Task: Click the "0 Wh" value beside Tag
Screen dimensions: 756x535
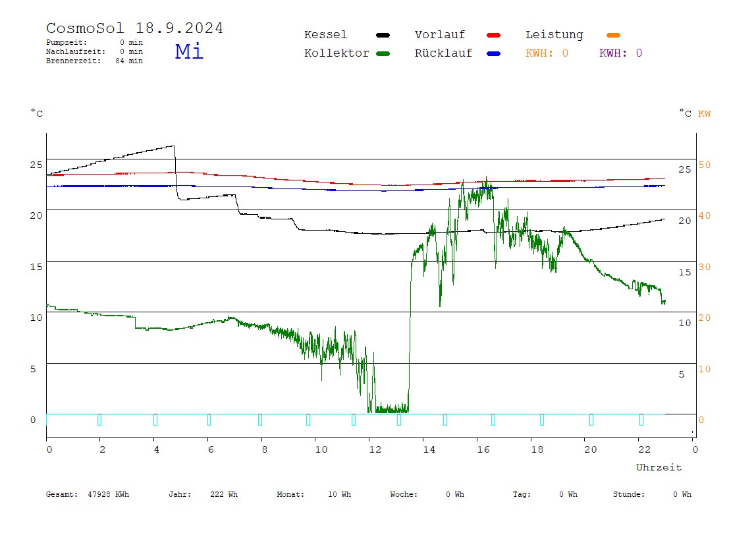Action: 568,494
